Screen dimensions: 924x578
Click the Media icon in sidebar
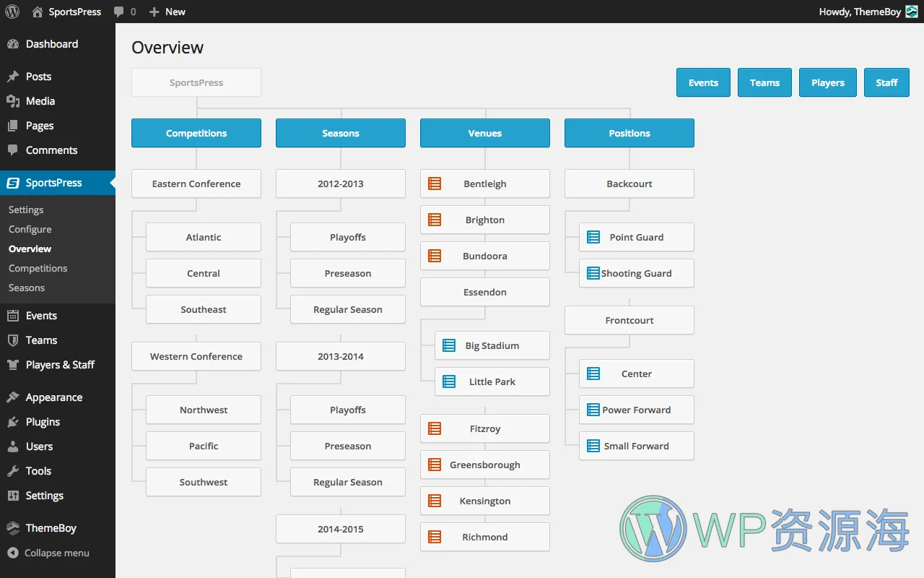click(13, 101)
